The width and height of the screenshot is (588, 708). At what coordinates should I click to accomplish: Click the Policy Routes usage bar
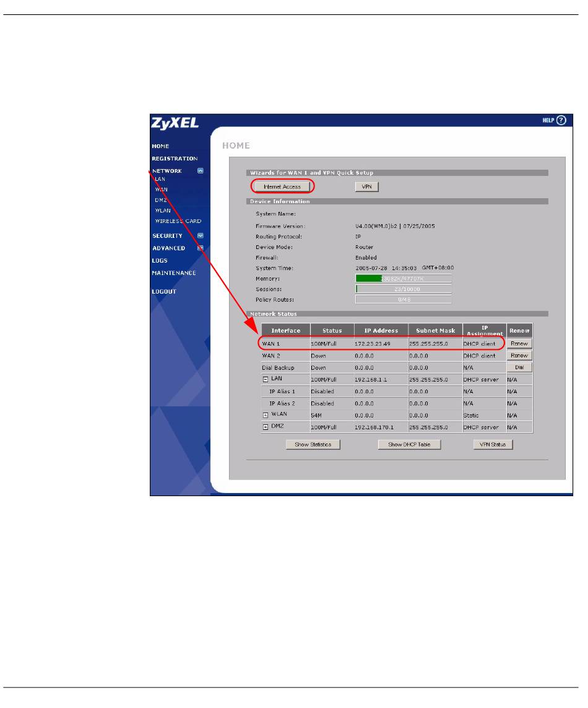coord(404,299)
